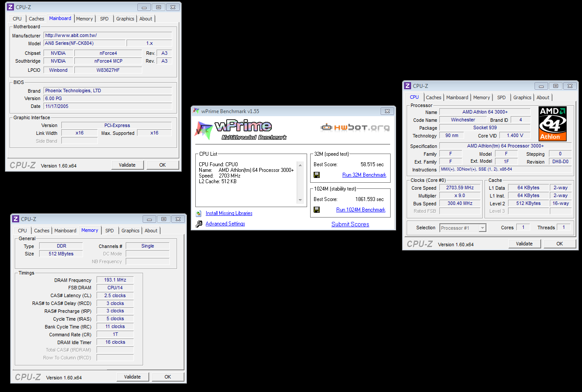Minimize the CPU-Z Memory window
The height and width of the screenshot is (392, 582).
(149, 219)
